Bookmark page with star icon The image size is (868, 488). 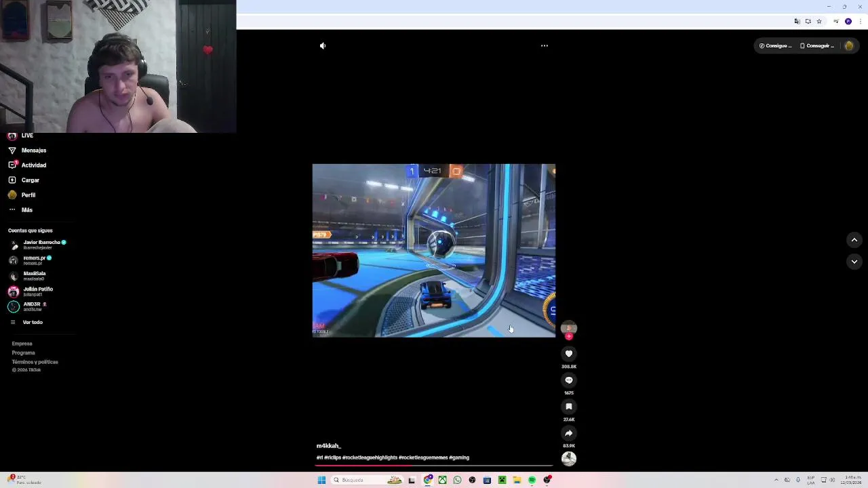point(819,21)
